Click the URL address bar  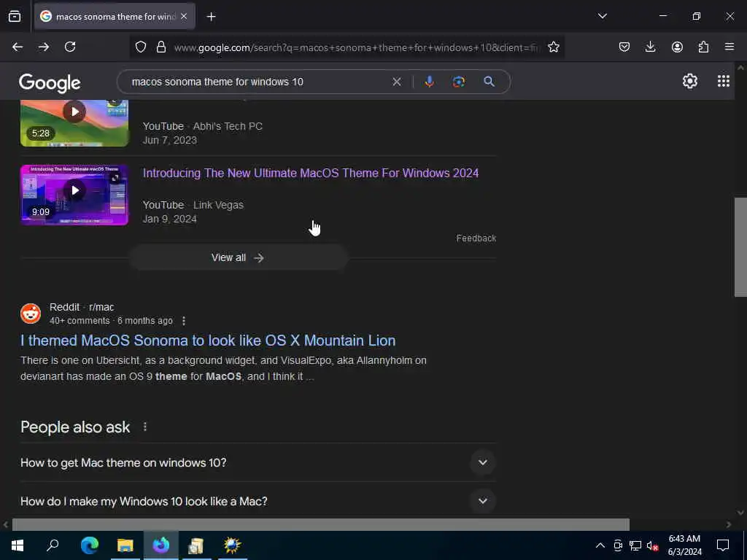[357, 47]
